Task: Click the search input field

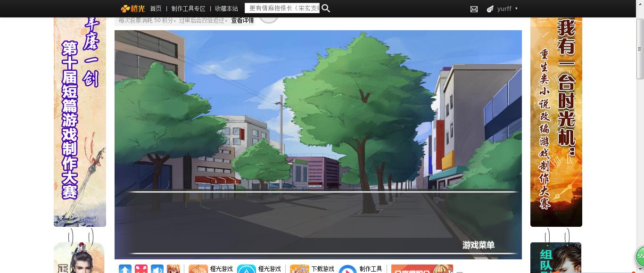Action: click(283, 8)
